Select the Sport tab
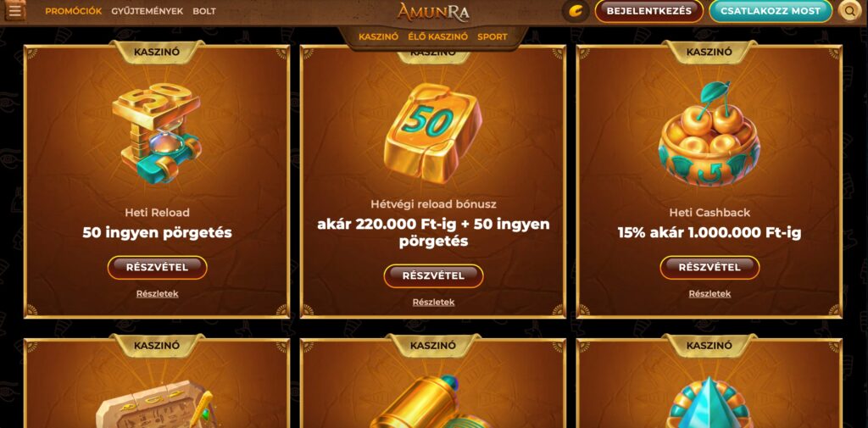Screen dimensions: 868x428 [492, 37]
